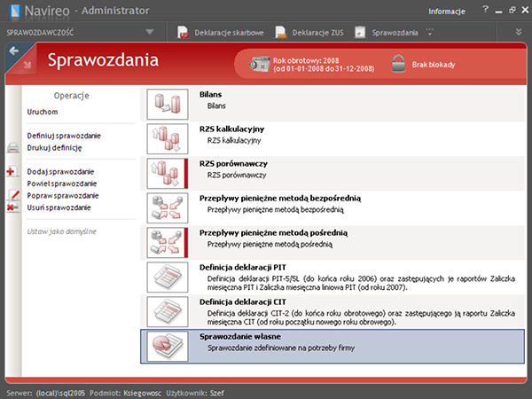
Task: Click the Sprawozdania toolbar icon
Action: coord(361,33)
